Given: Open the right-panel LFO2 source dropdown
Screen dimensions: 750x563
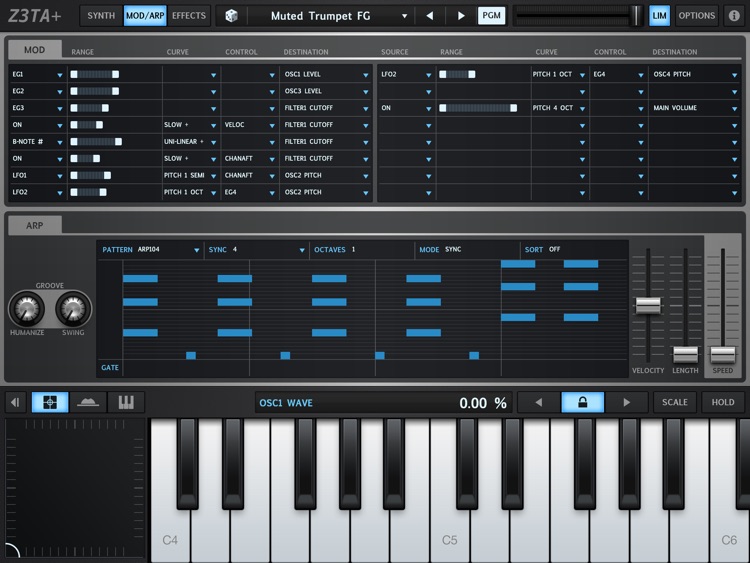Looking at the screenshot, I should point(406,75).
